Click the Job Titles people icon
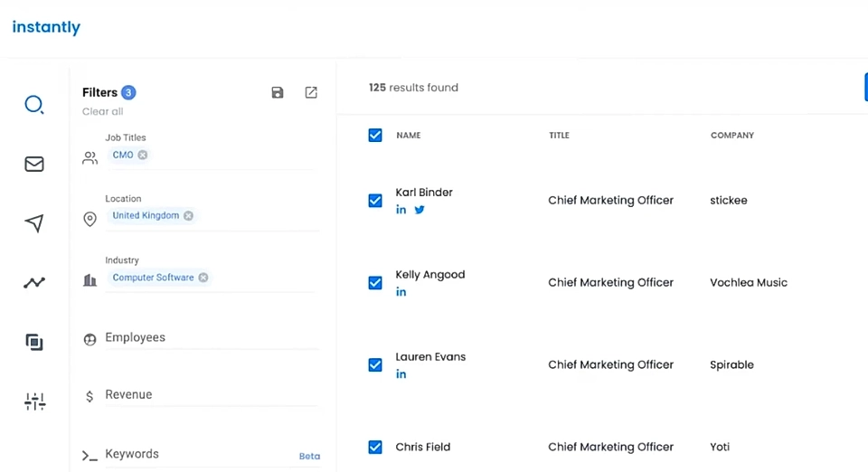 coord(90,158)
